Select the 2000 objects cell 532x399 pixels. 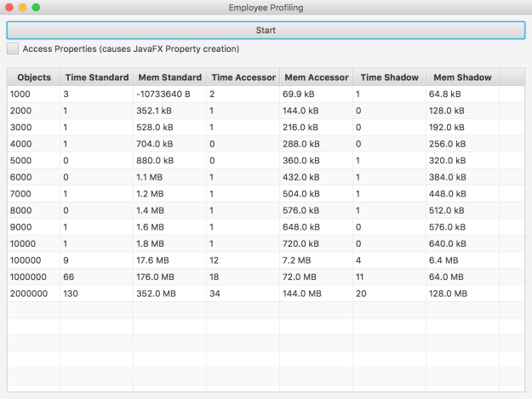coord(33,111)
